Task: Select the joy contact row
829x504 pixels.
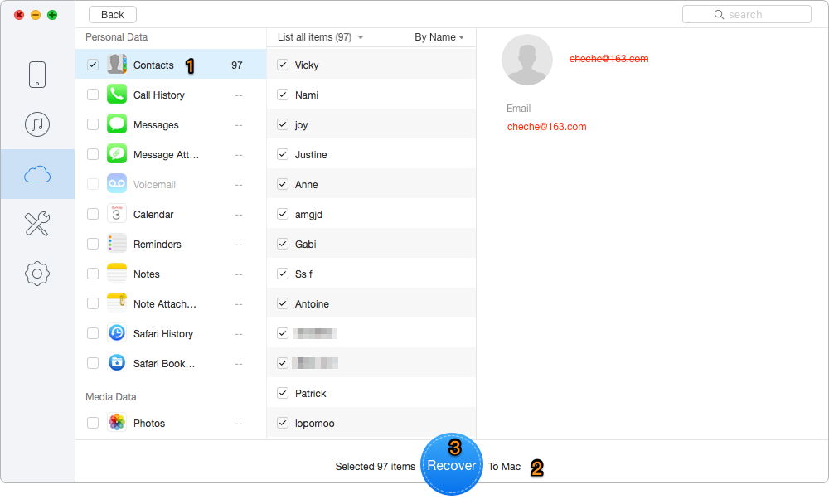Action: point(371,124)
